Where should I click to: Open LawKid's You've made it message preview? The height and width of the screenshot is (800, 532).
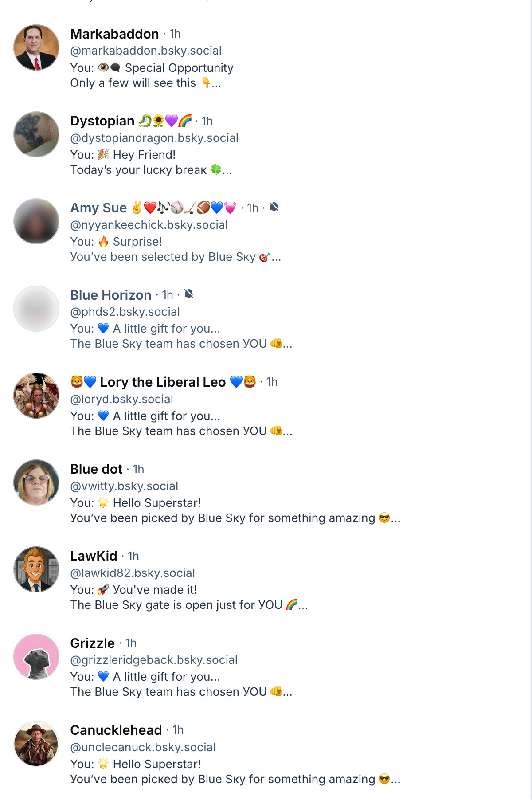click(189, 597)
